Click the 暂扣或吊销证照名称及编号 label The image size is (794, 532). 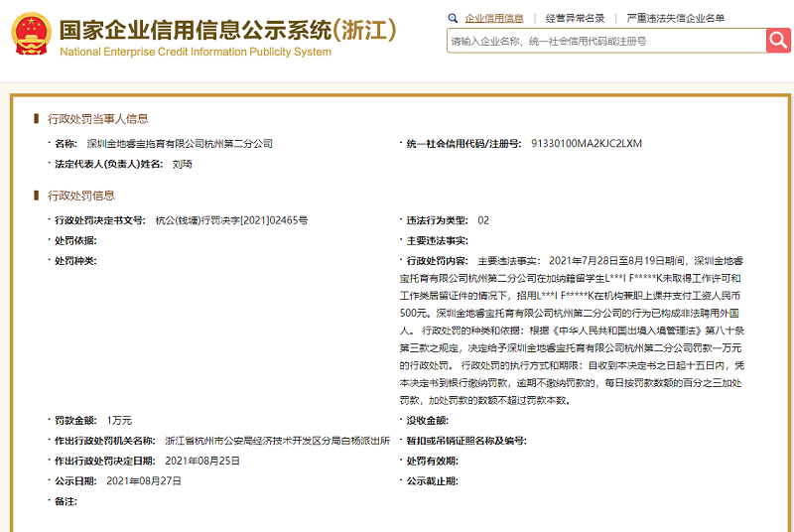(466, 441)
